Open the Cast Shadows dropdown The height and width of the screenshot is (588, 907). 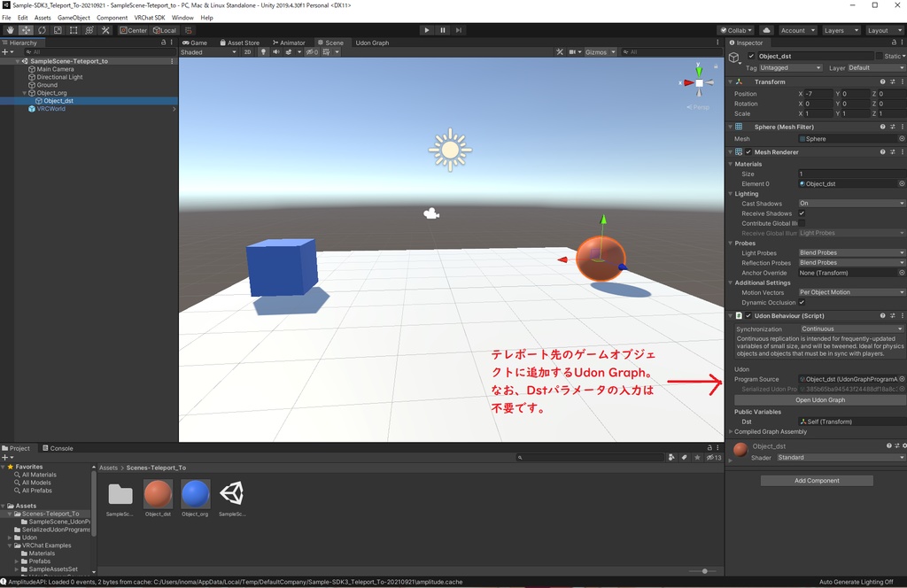pos(850,203)
